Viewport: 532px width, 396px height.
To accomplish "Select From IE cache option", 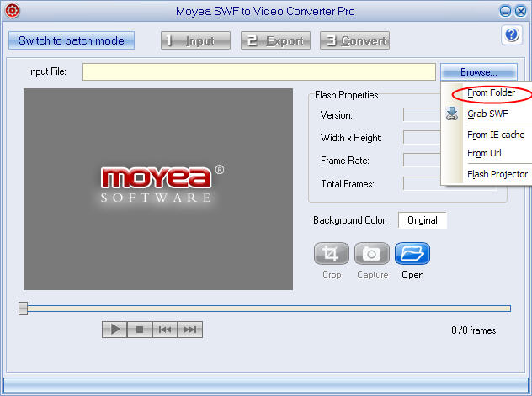I will coord(496,135).
